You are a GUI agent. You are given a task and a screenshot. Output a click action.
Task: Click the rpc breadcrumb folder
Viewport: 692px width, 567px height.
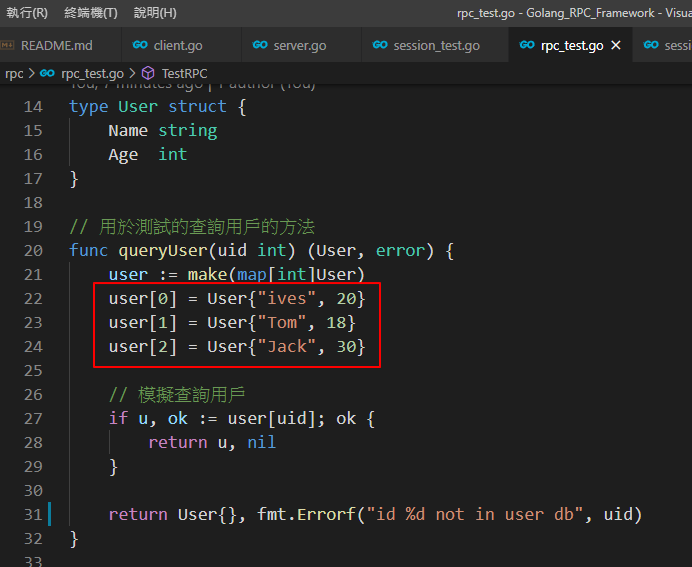click(14, 73)
